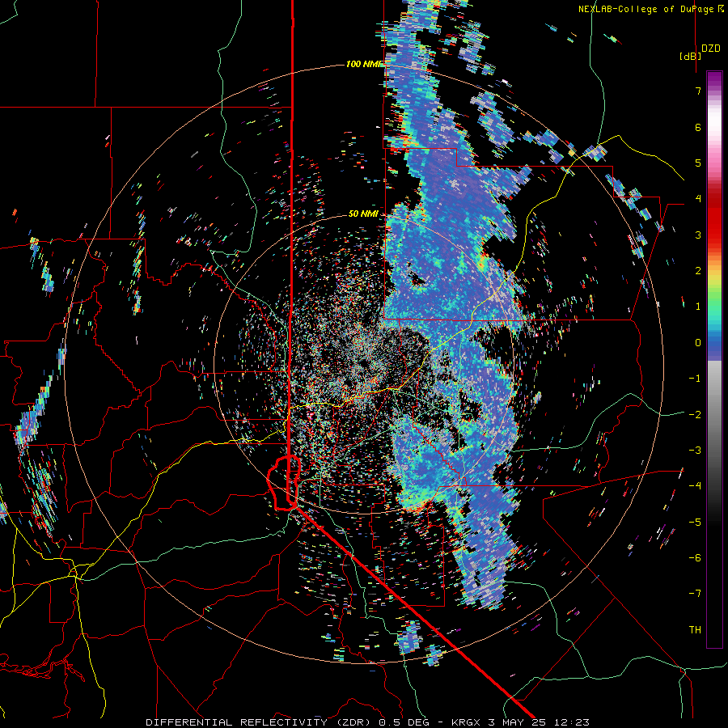Click the 3 value on the color scale
This screenshot has width=728, height=728.
point(698,235)
